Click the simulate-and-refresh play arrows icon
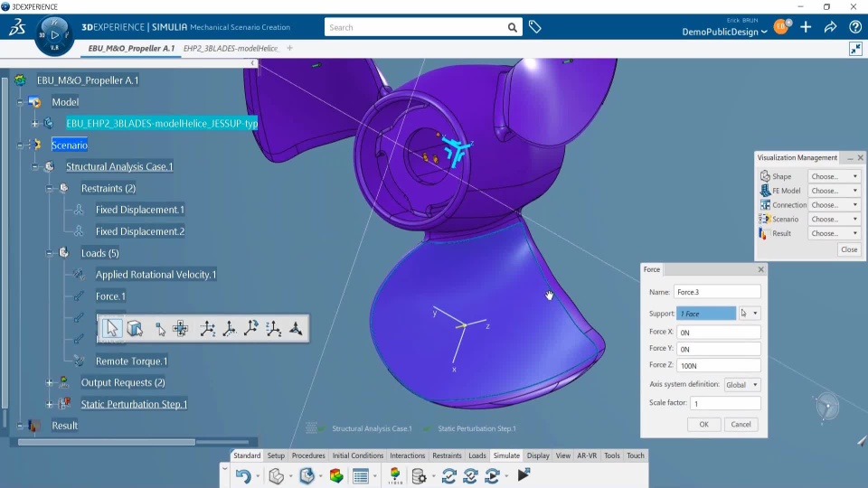This screenshot has height=488, width=868. [492, 476]
